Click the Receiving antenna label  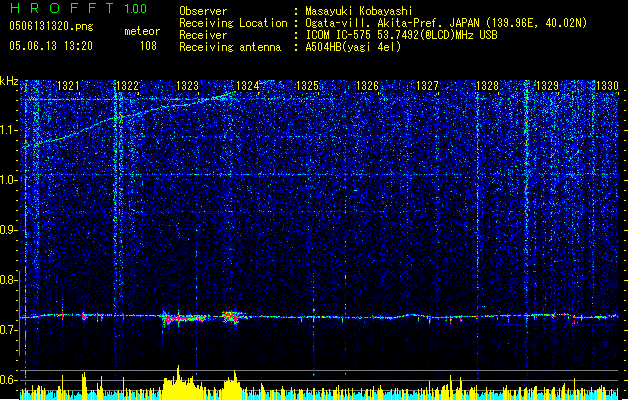(x=230, y=47)
